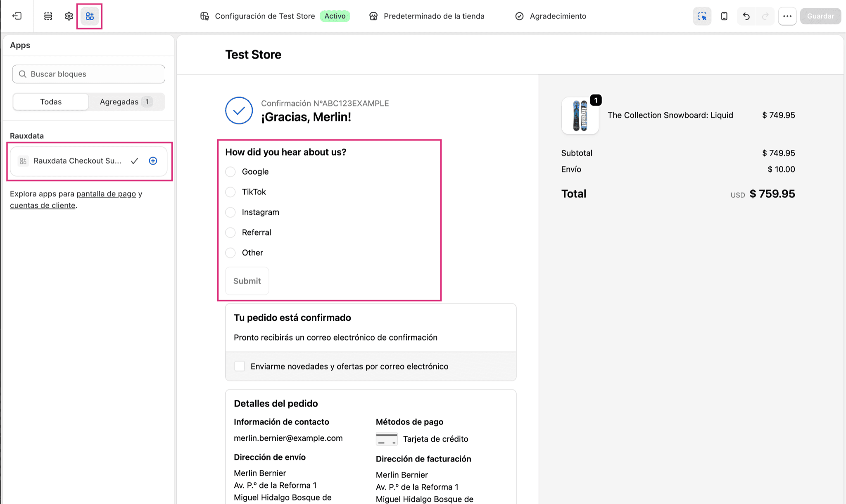
Task: Click the order confirmation checkmark circle
Action: pos(239,110)
